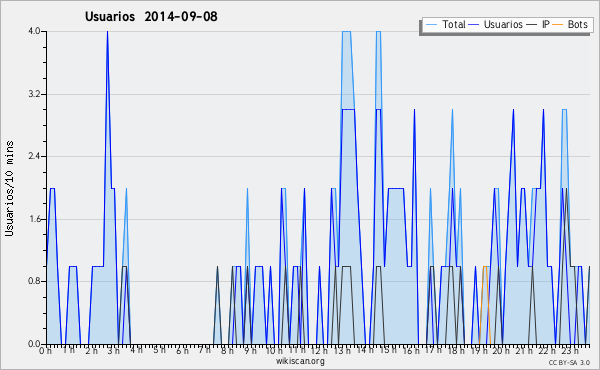Click the '3 h' x-axis label
The width and height of the screenshot is (600, 370).
coord(113,351)
